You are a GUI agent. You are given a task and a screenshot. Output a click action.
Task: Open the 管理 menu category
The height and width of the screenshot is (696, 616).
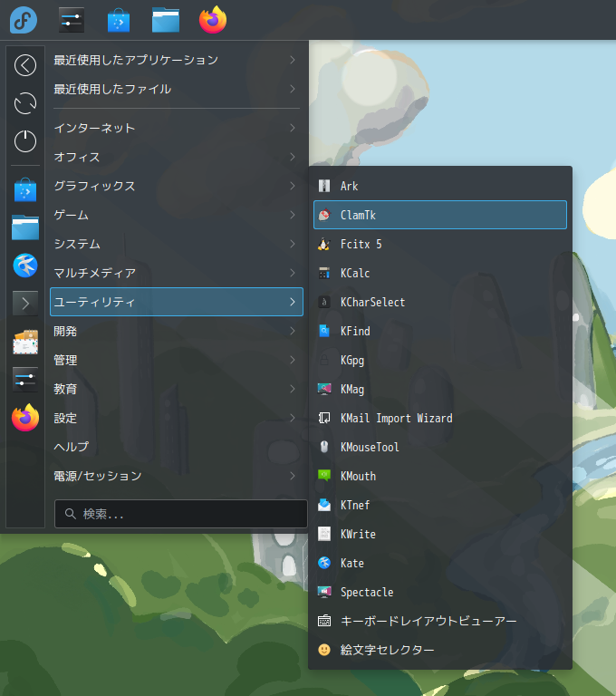177,360
